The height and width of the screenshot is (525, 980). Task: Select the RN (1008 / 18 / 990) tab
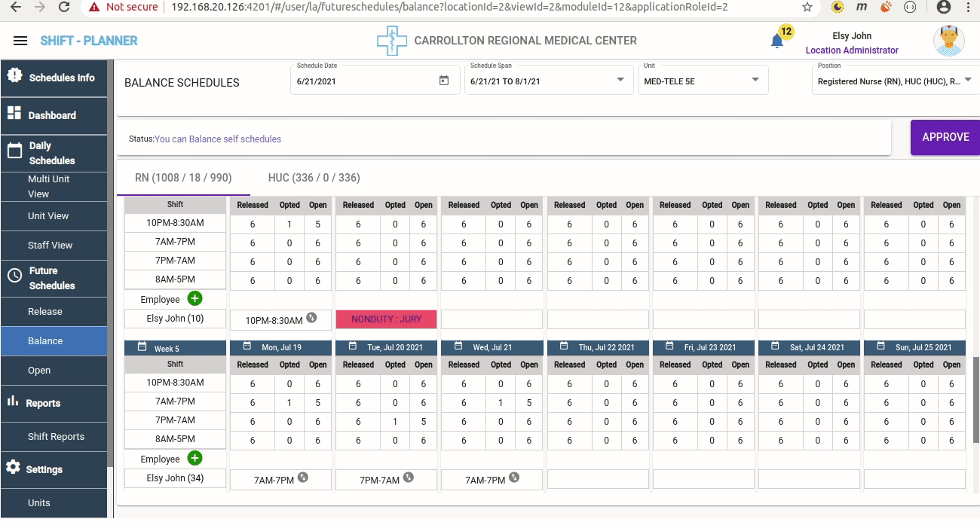[183, 178]
